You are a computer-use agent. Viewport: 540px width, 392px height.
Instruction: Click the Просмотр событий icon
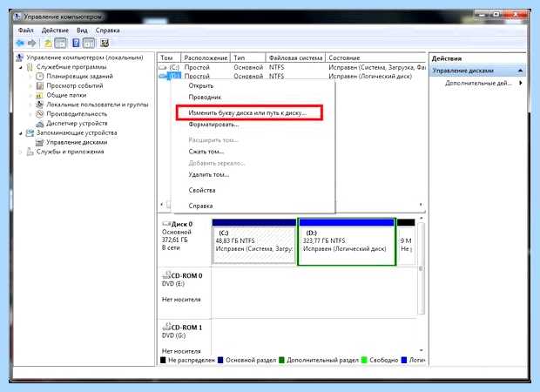pos(40,85)
